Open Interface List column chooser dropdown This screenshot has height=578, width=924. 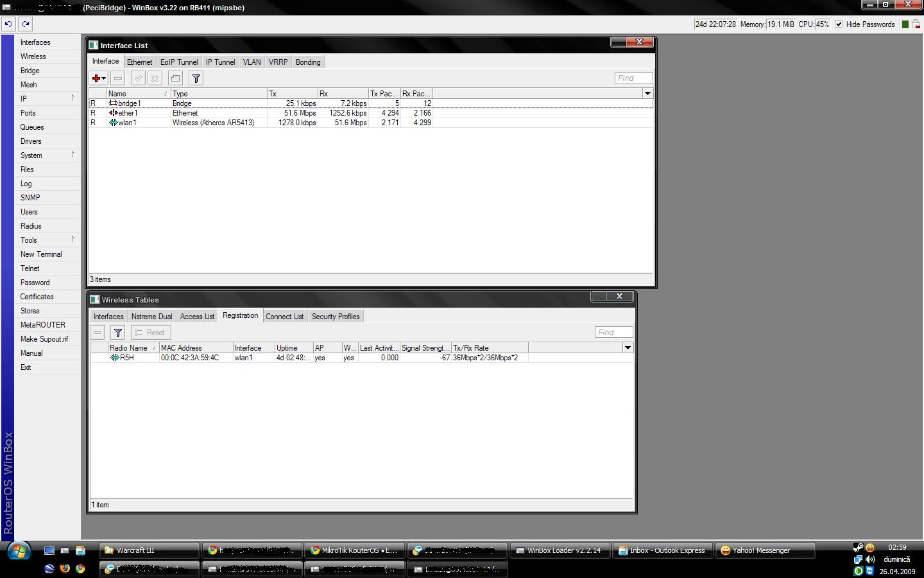click(x=647, y=94)
